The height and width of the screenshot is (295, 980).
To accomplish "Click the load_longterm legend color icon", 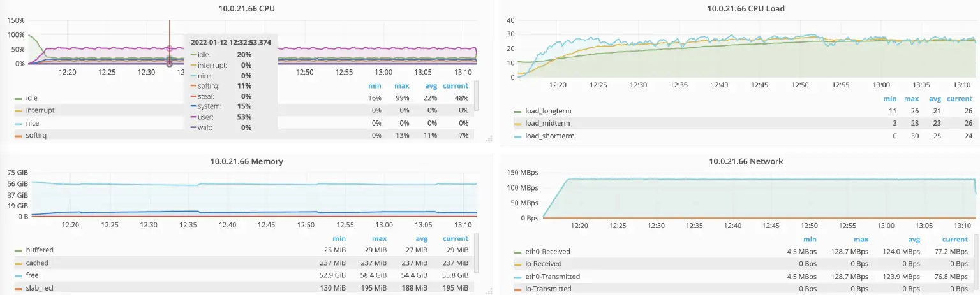I will [518, 112].
